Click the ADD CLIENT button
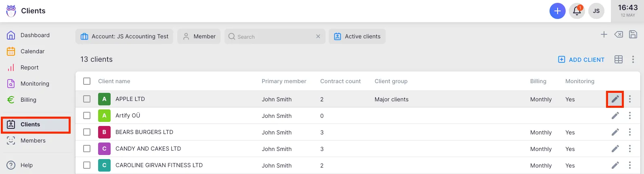Image resolution: width=644 pixels, height=174 pixels. point(581,59)
